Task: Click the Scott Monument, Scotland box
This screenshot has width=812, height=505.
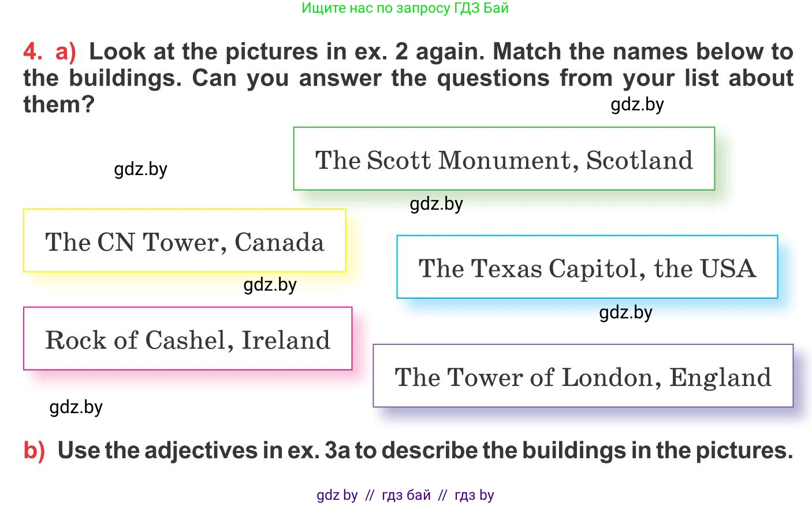Action: pos(504,159)
